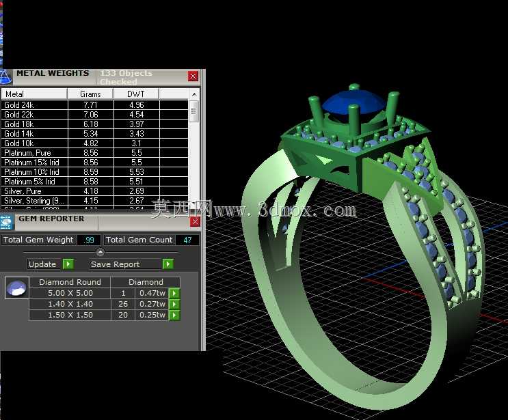Screen dimensions: 508x420
Task: Click the quantity 20 cell
Action: tap(123, 315)
